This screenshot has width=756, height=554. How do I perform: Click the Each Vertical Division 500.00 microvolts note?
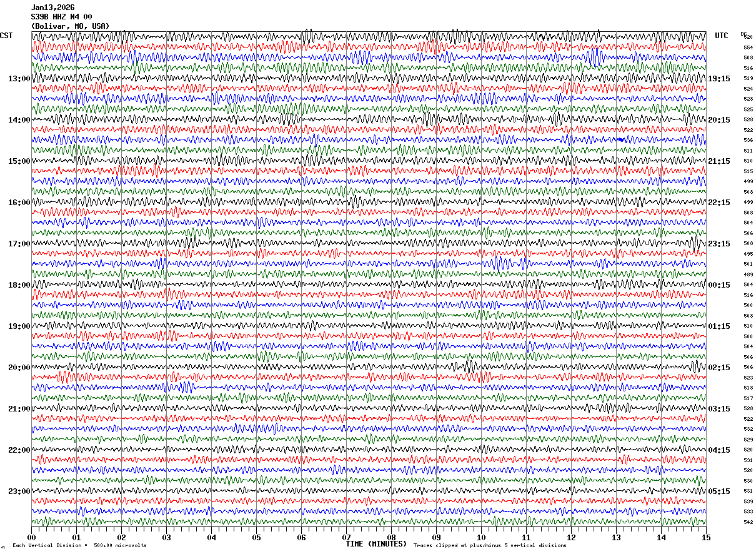click(79, 546)
